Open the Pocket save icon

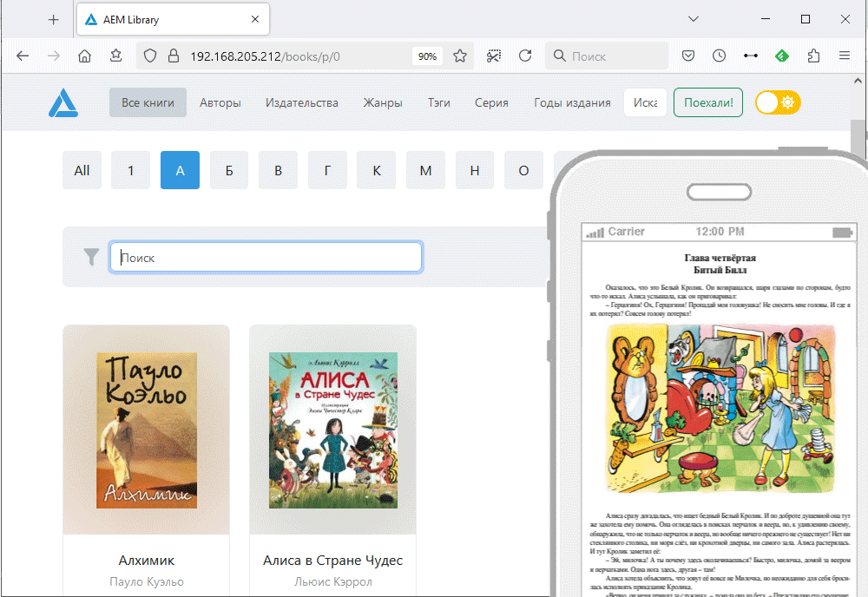[687, 56]
